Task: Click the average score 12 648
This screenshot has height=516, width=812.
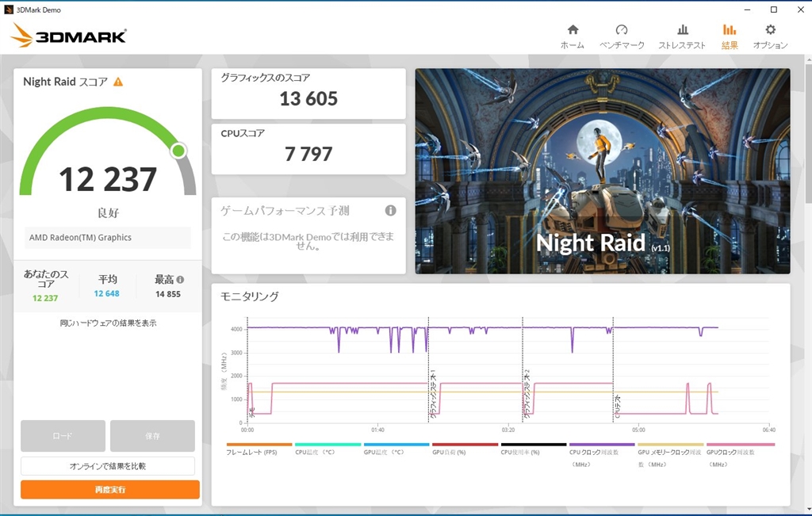Action: click(x=107, y=293)
